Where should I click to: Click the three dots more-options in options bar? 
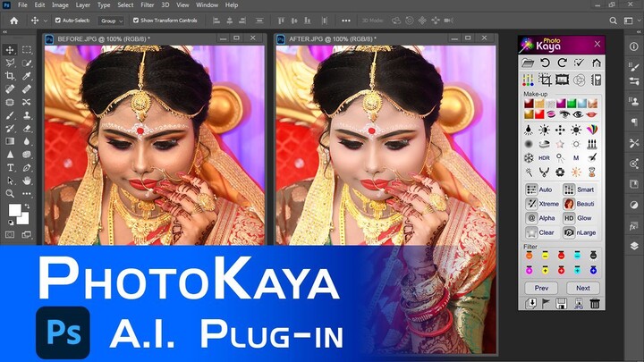point(346,21)
